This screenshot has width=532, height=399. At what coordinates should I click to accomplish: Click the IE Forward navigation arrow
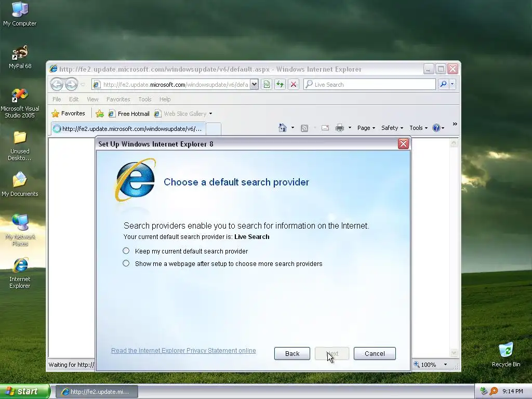(x=71, y=84)
